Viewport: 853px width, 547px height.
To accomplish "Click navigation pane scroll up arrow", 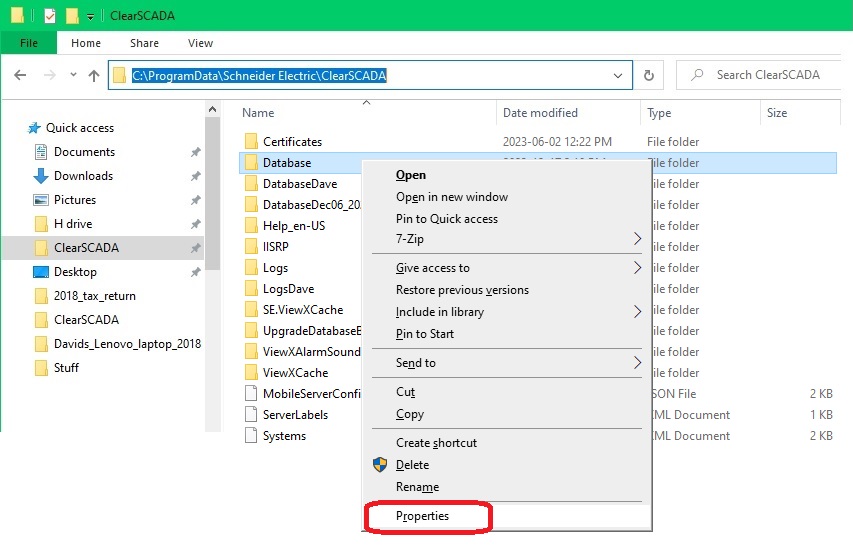I will pos(212,109).
